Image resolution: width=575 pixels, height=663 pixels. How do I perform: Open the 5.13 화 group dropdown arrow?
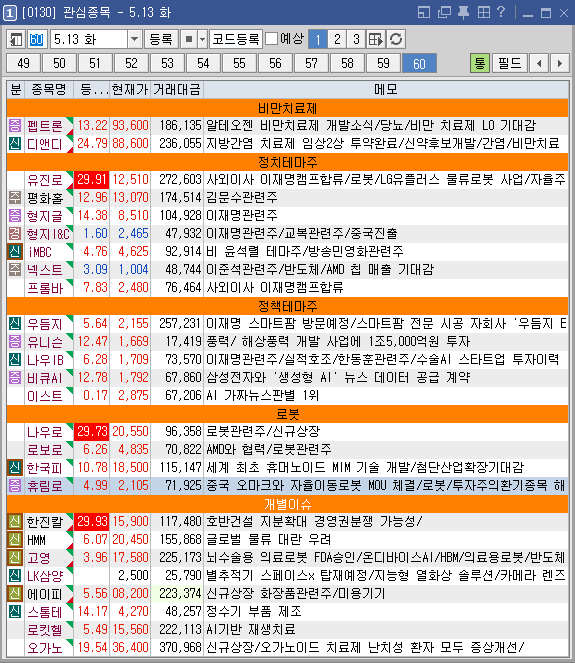(x=134, y=40)
